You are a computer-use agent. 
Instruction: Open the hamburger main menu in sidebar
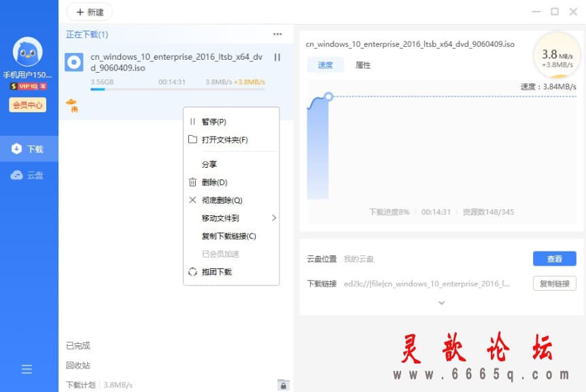27,369
